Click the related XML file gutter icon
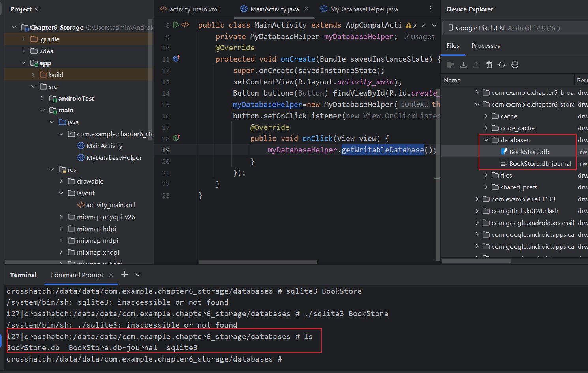 (185, 25)
